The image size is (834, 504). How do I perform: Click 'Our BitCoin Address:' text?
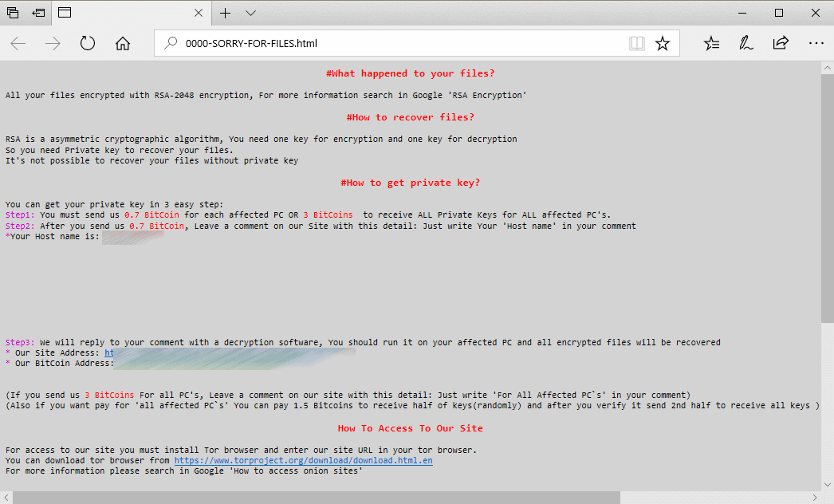[x=64, y=363]
